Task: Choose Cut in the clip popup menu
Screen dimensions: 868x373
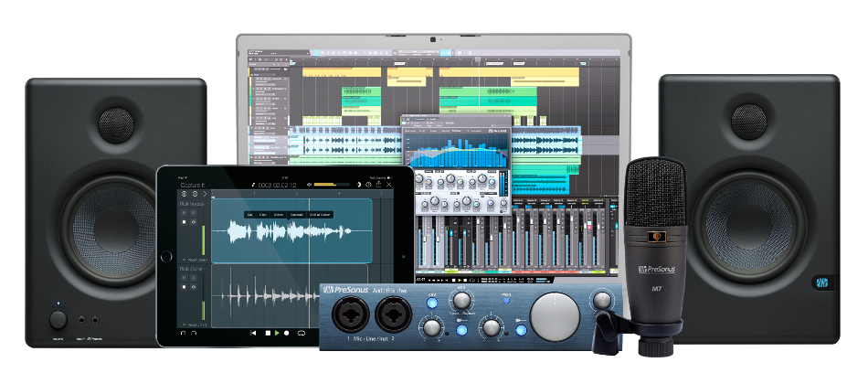Action: coord(250,215)
